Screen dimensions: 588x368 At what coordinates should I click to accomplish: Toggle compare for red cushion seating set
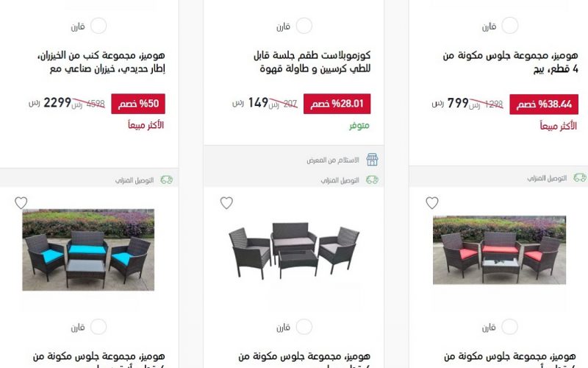[x=510, y=327]
